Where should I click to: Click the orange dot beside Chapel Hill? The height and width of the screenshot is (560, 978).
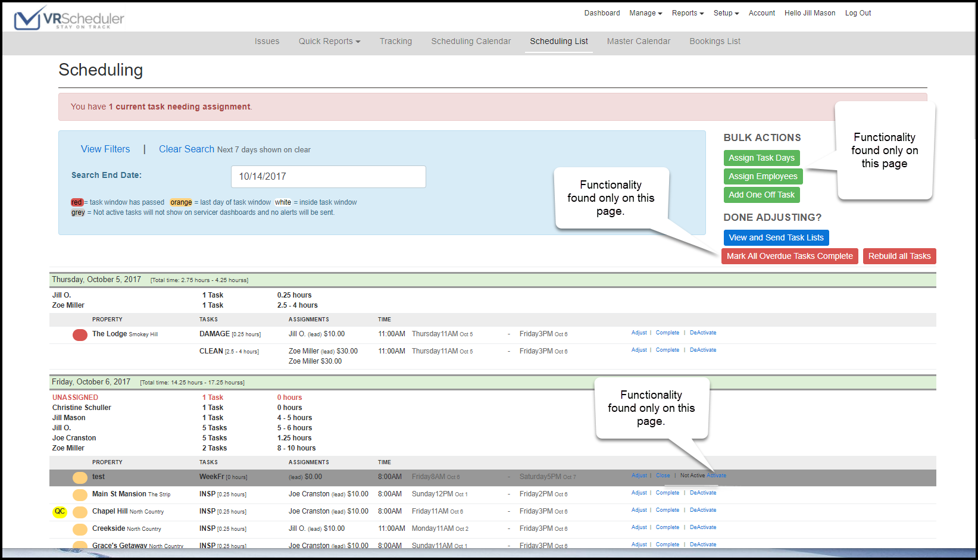click(x=80, y=512)
